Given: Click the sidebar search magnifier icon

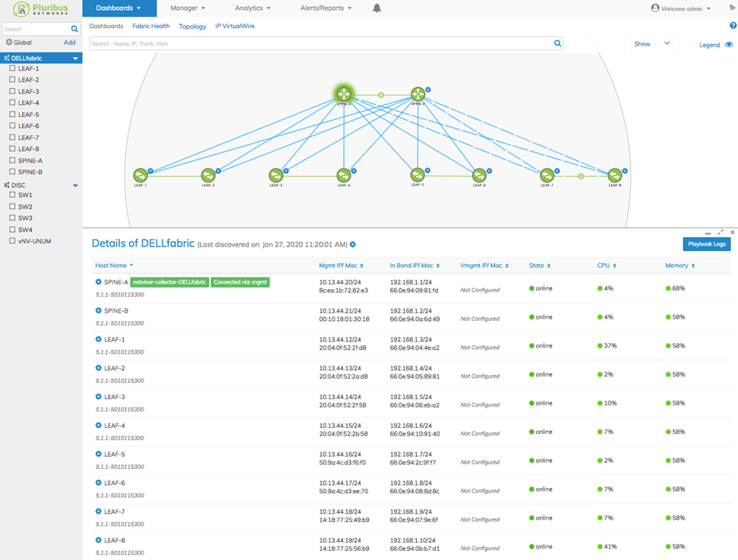Looking at the screenshot, I should 74,29.
